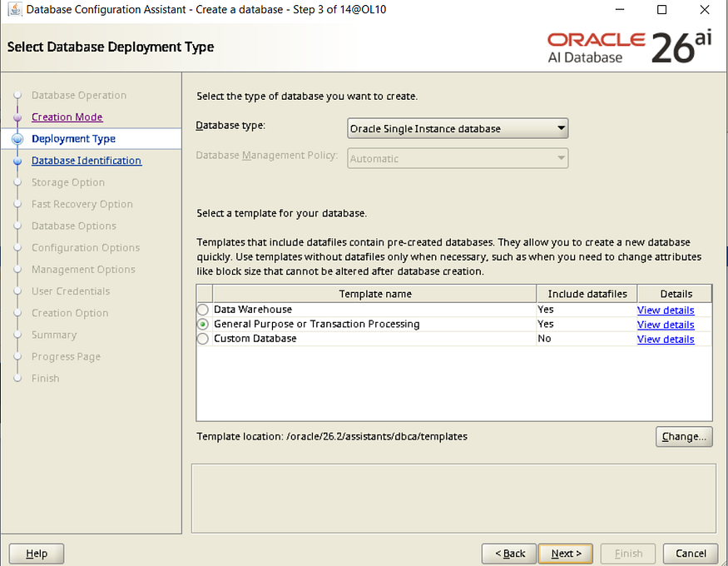Click the Database Identification step bullet icon

(x=17, y=161)
